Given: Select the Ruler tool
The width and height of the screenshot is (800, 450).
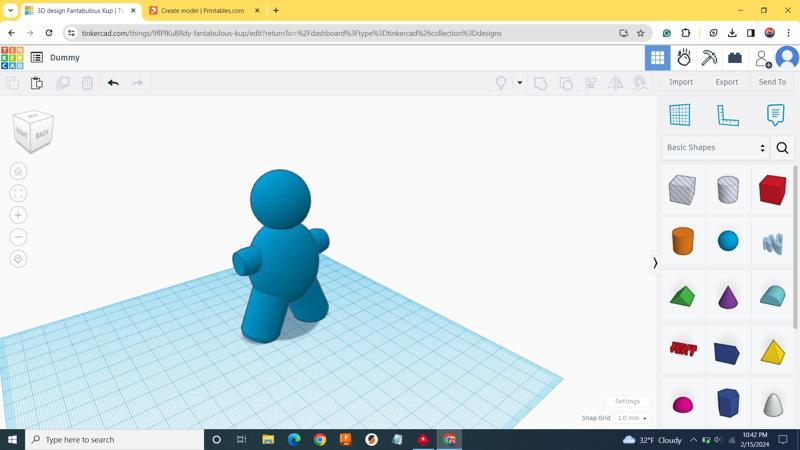Looking at the screenshot, I should click(x=728, y=115).
